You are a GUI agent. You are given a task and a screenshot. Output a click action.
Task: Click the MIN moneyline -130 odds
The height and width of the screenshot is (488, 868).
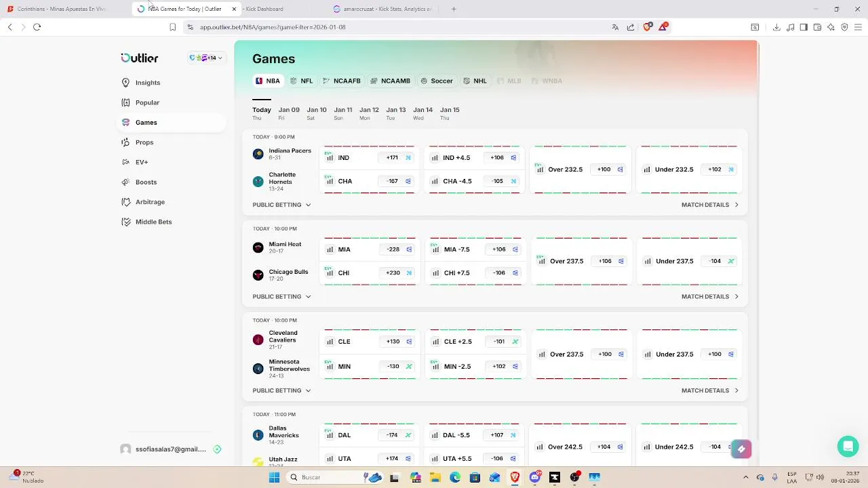[399, 367]
